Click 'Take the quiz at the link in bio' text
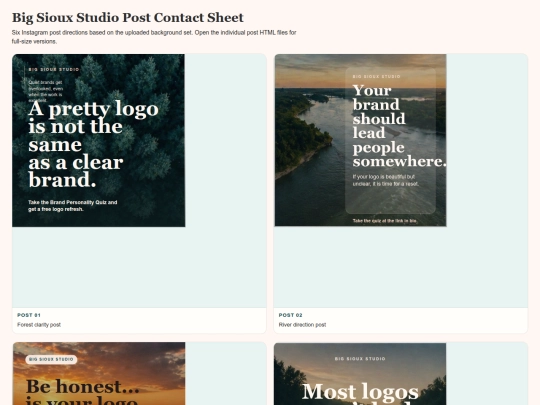Image resolution: width=540 pixels, height=405 pixels. [385, 221]
